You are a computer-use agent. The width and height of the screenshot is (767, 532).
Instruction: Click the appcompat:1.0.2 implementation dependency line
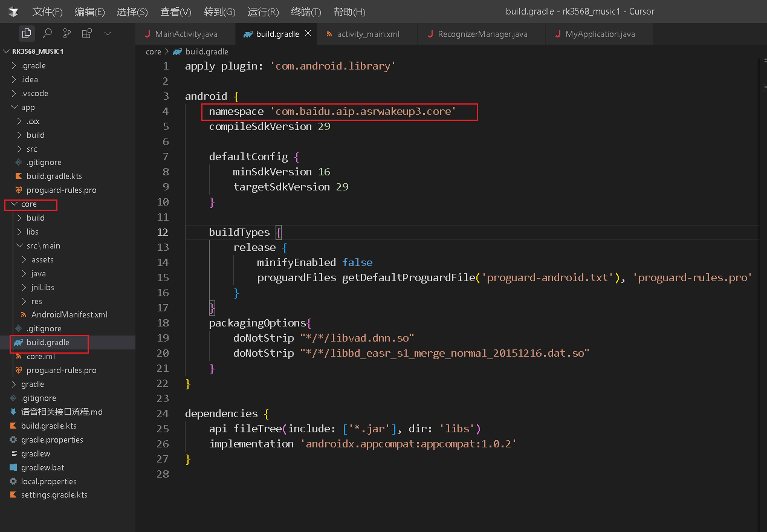tap(363, 444)
